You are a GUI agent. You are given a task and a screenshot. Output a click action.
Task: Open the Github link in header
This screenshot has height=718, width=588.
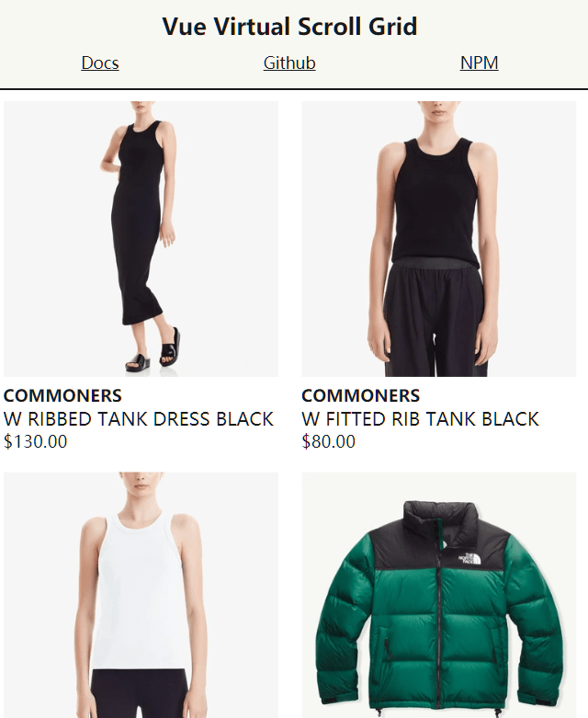[289, 63]
